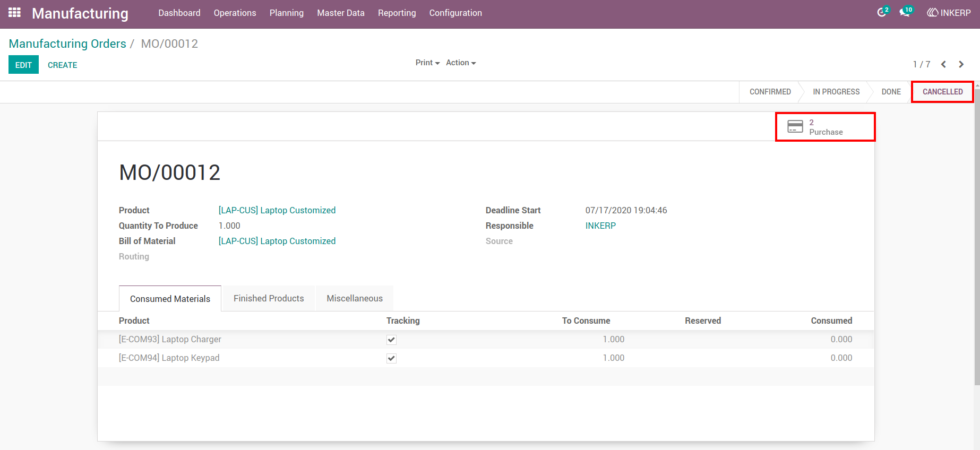Open the INKERP responsible user link
Viewport: 980px width, 450px height.
[x=600, y=226]
